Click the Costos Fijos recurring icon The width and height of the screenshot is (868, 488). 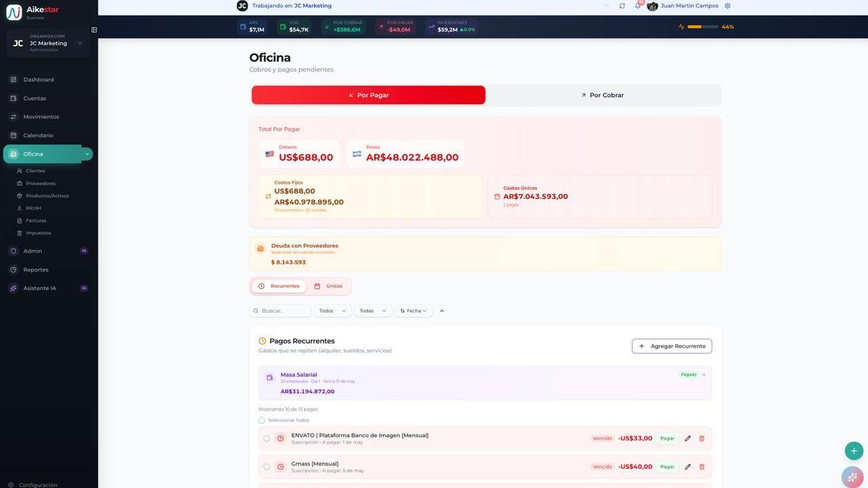click(268, 197)
